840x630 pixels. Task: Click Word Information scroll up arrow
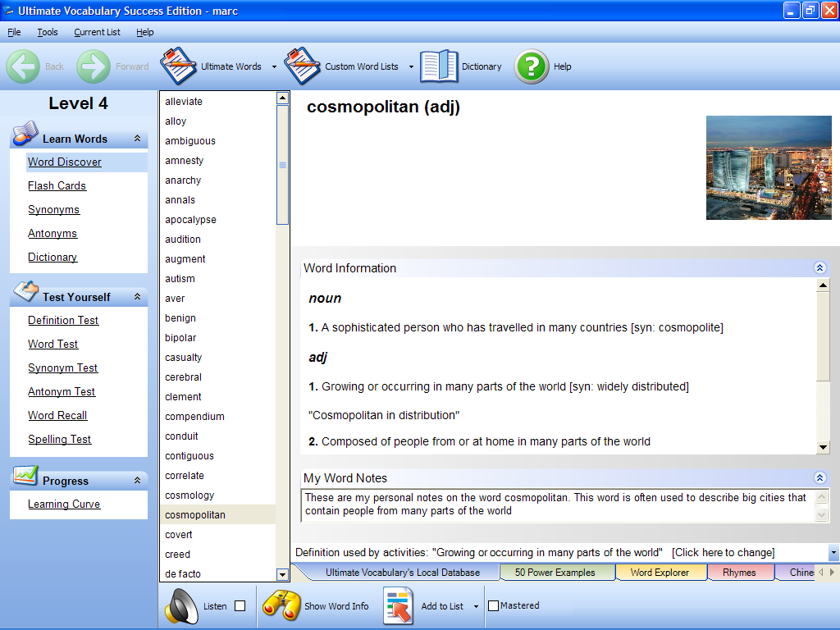tap(823, 285)
